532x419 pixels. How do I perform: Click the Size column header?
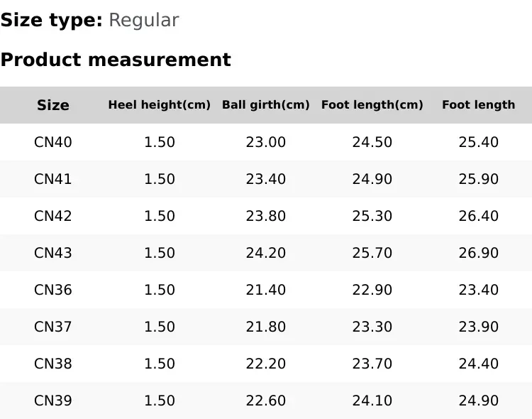53,105
